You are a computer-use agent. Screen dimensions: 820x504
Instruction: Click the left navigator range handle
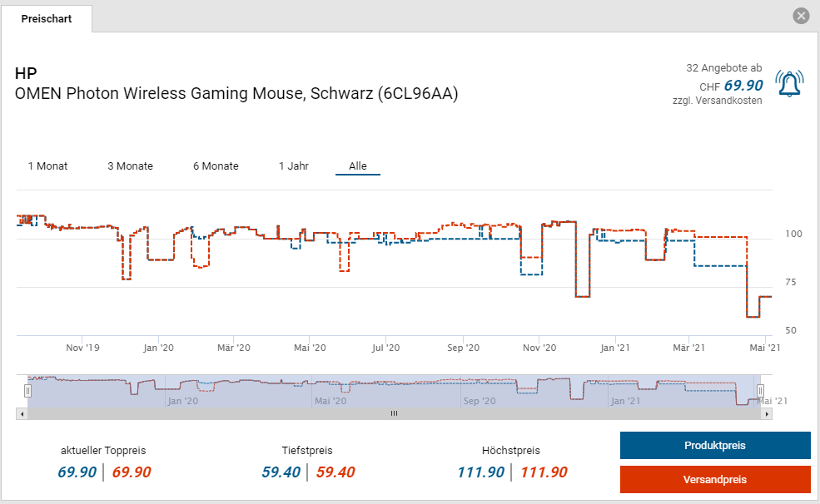pyautogui.click(x=27, y=390)
